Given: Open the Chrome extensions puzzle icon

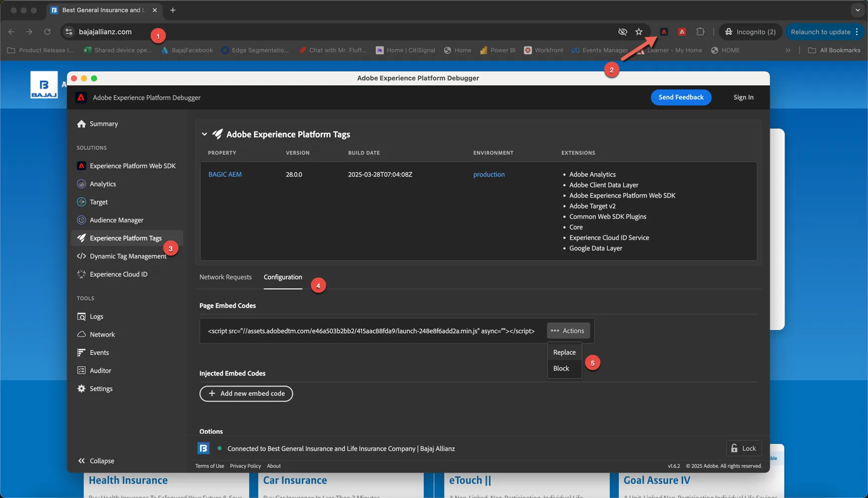Looking at the screenshot, I should tap(700, 32).
